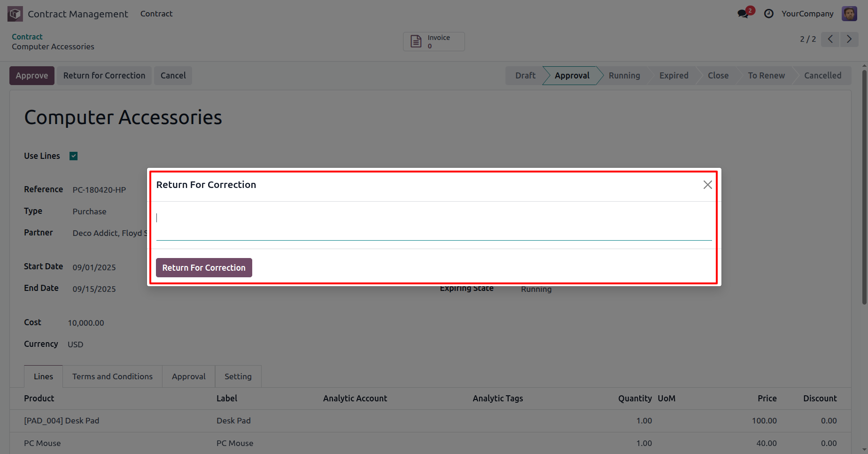Click Return for Correction in the form header
Viewport: 868px width, 454px height.
point(104,76)
